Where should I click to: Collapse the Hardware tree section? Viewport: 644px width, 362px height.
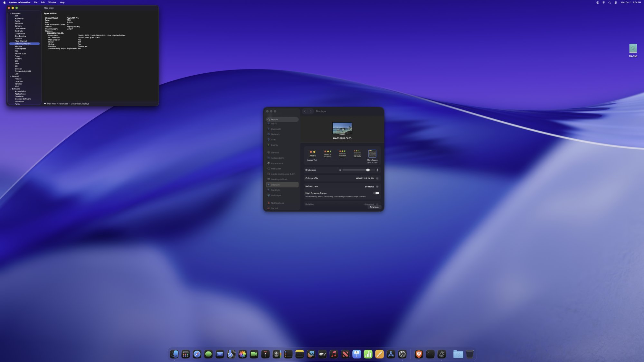11,14
